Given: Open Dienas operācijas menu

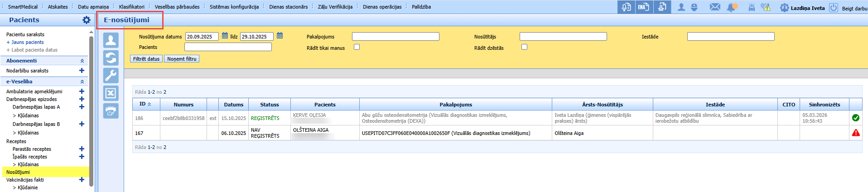Looking at the screenshot, I should coord(382,7).
